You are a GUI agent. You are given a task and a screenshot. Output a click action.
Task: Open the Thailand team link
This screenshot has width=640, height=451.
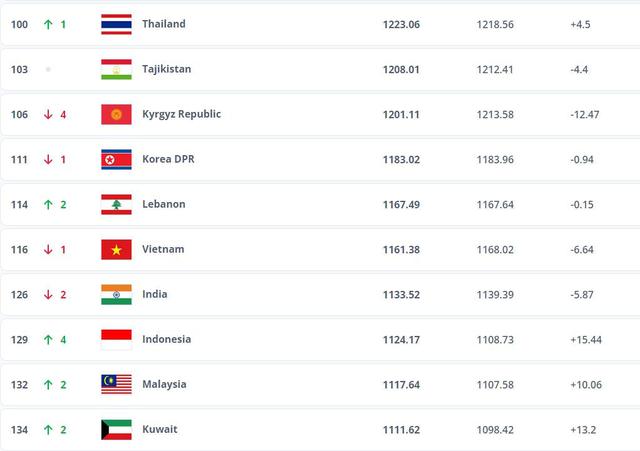tap(163, 24)
